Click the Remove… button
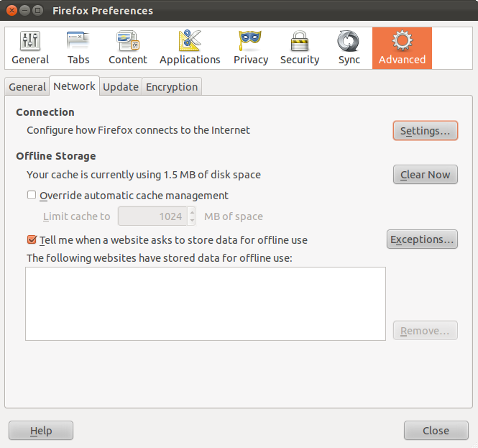The width and height of the screenshot is (478, 448). tap(426, 330)
